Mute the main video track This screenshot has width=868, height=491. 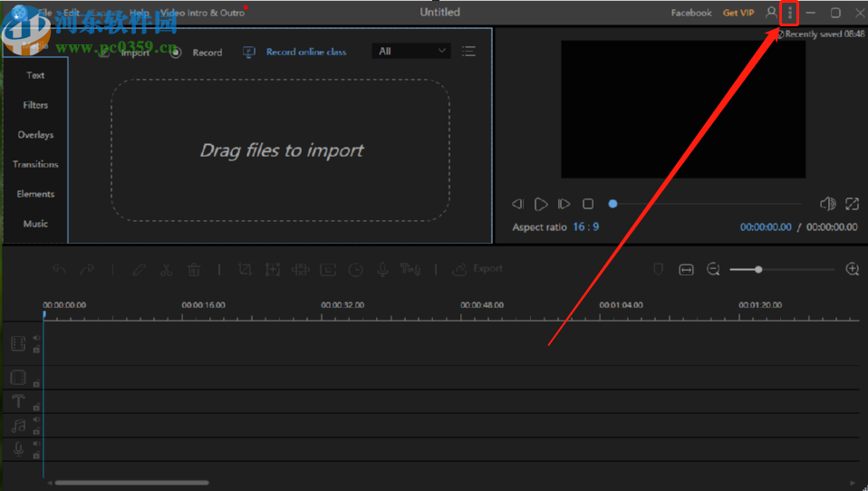[x=36, y=338]
